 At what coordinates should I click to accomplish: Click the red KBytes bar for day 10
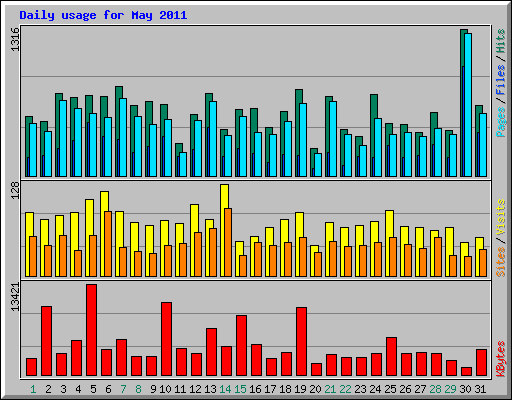click(166, 339)
